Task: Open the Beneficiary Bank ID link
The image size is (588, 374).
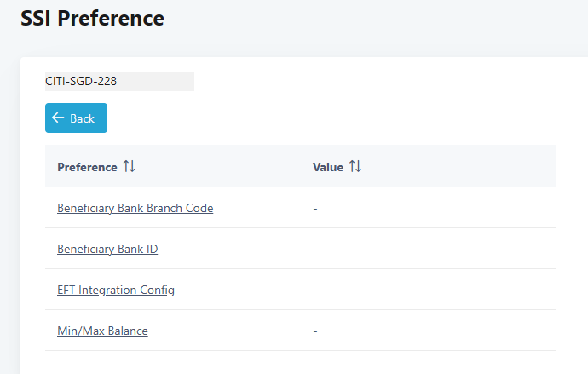Action: tap(107, 249)
